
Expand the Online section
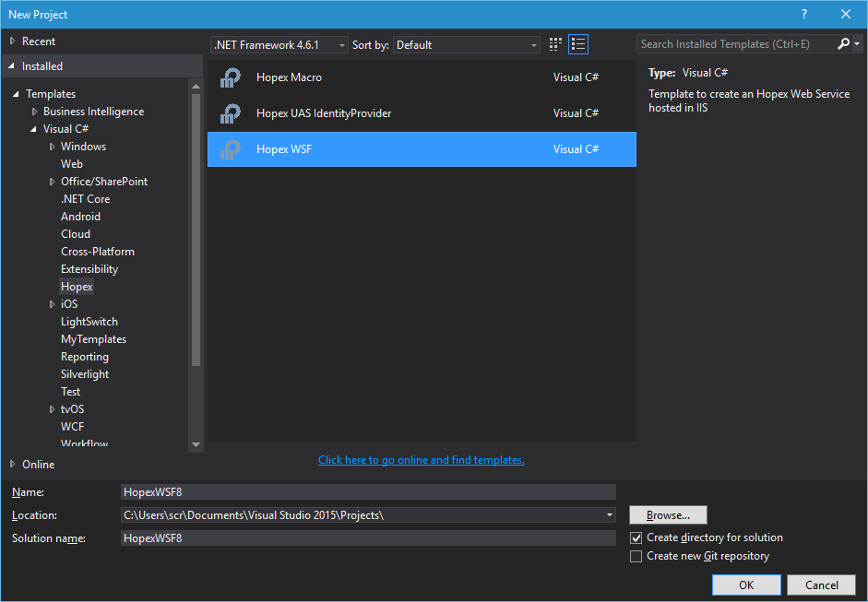coord(13,464)
